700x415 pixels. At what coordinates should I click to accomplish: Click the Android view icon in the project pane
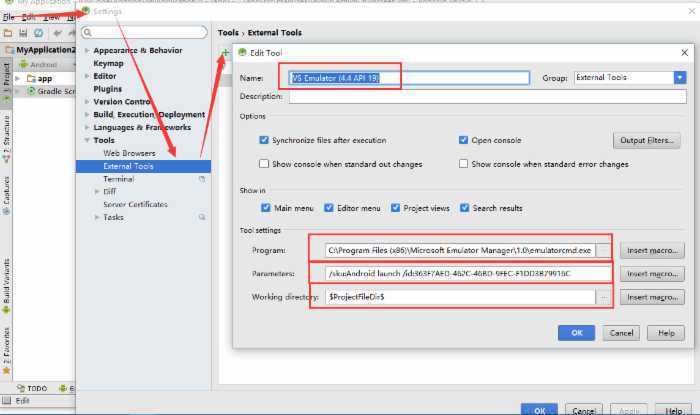click(x=24, y=65)
